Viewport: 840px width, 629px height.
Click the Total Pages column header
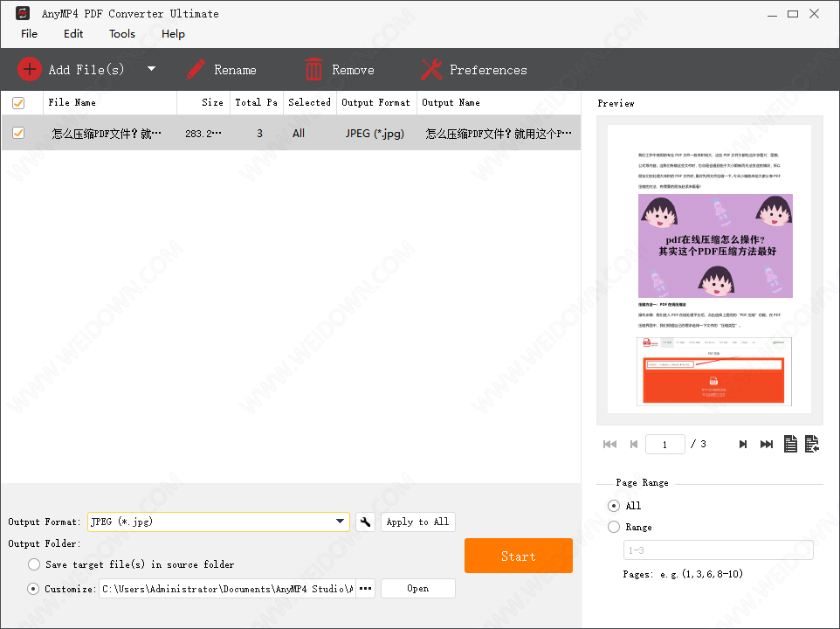pos(257,102)
